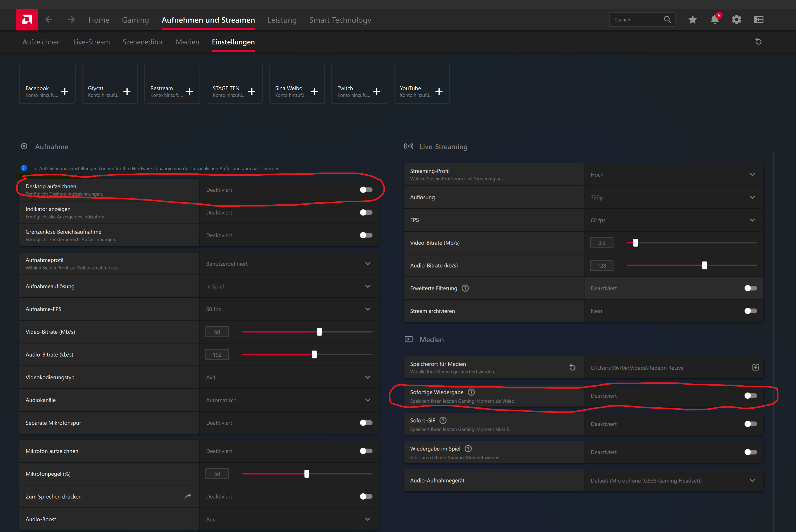Switch to the Leistung tab
The height and width of the screenshot is (532, 796).
point(282,20)
